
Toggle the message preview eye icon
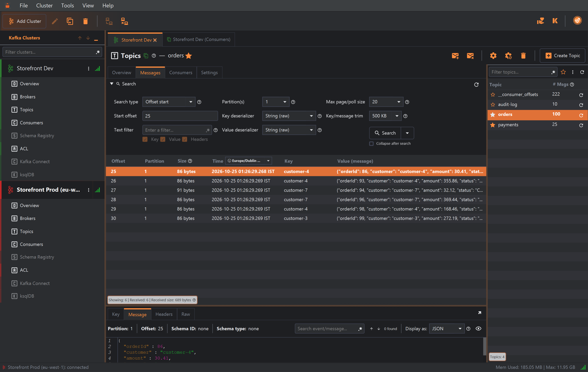point(478,328)
